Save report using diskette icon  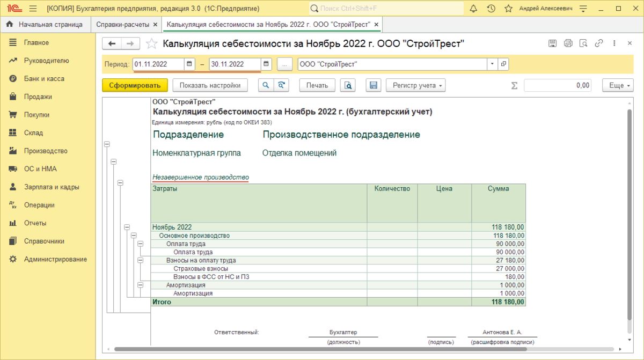pos(374,85)
